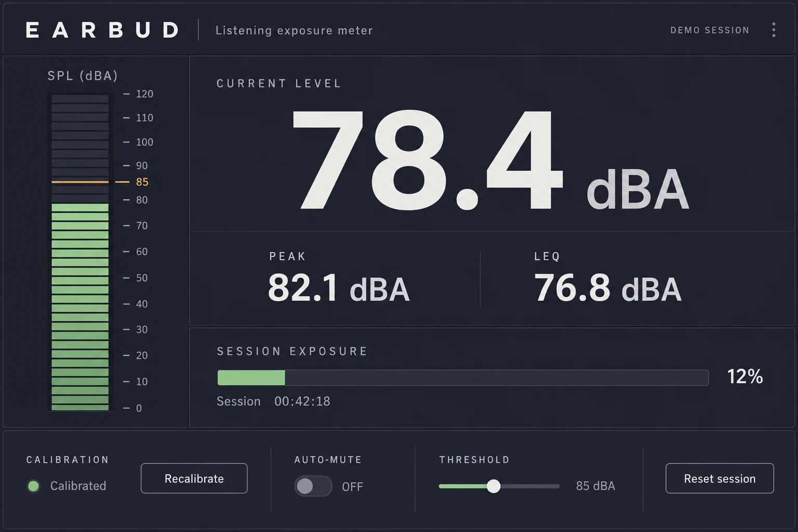Click the 50 tick label on SPL scale

click(142, 278)
